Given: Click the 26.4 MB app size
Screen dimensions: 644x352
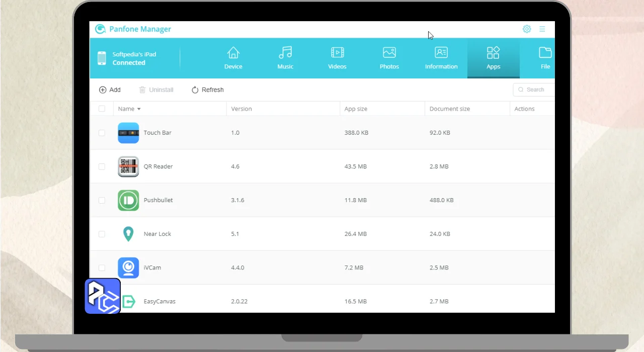Looking at the screenshot, I should click(355, 234).
